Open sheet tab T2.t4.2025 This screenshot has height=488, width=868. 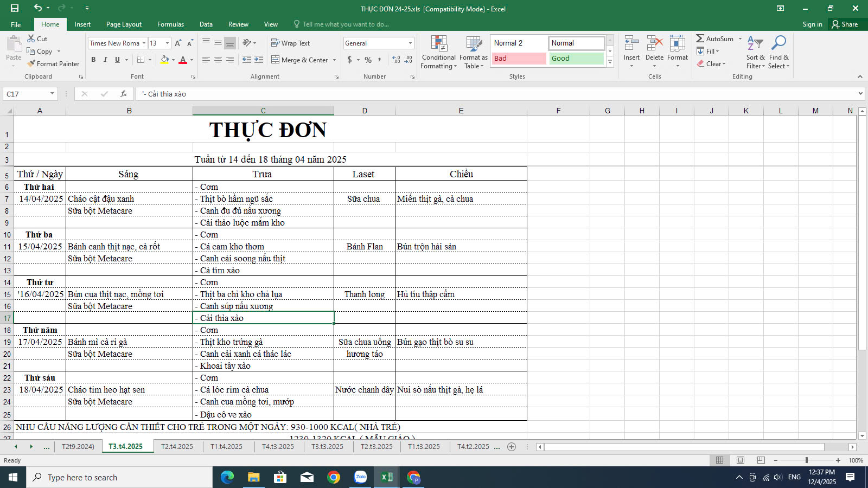tap(177, 447)
